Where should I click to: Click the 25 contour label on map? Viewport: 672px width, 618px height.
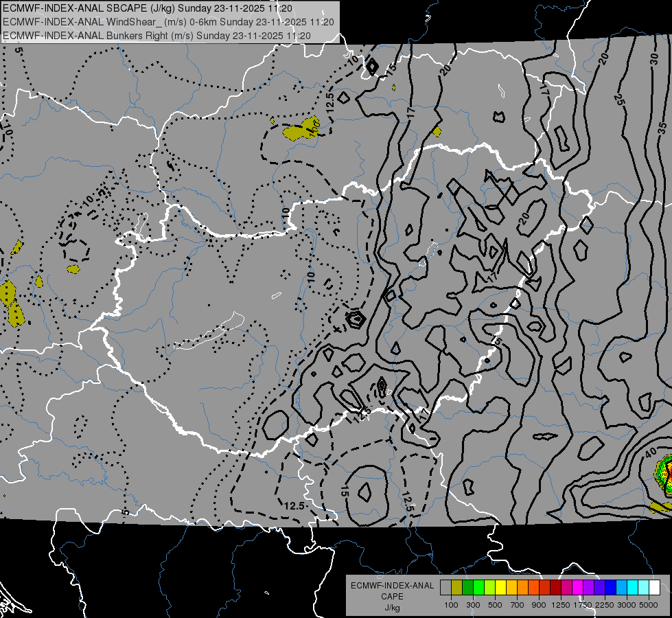[618, 100]
